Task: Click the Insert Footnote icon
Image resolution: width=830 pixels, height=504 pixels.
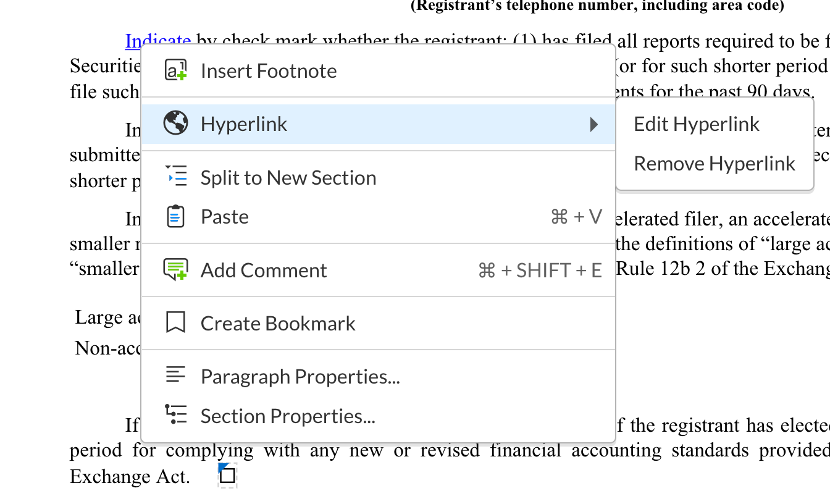Action: tap(175, 70)
